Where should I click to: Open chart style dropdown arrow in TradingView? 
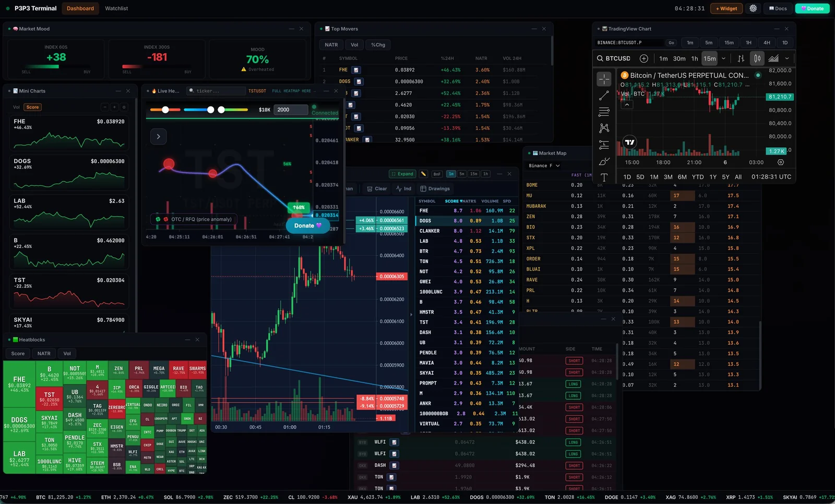[x=787, y=58]
